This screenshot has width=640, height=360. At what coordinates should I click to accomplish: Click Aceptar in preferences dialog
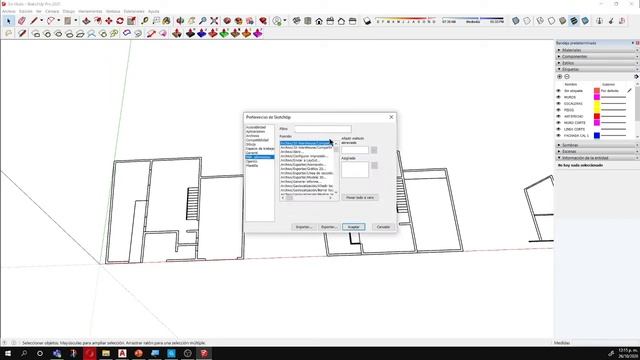coord(353,227)
